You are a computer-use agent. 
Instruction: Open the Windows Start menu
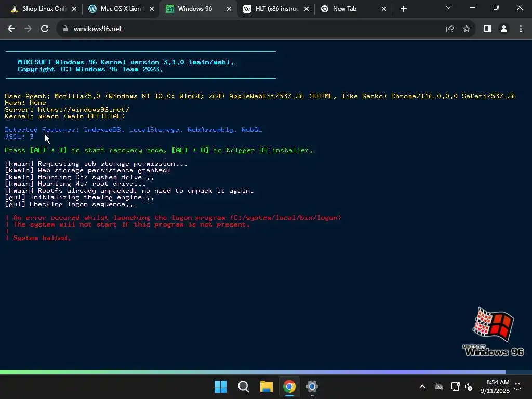(220, 387)
